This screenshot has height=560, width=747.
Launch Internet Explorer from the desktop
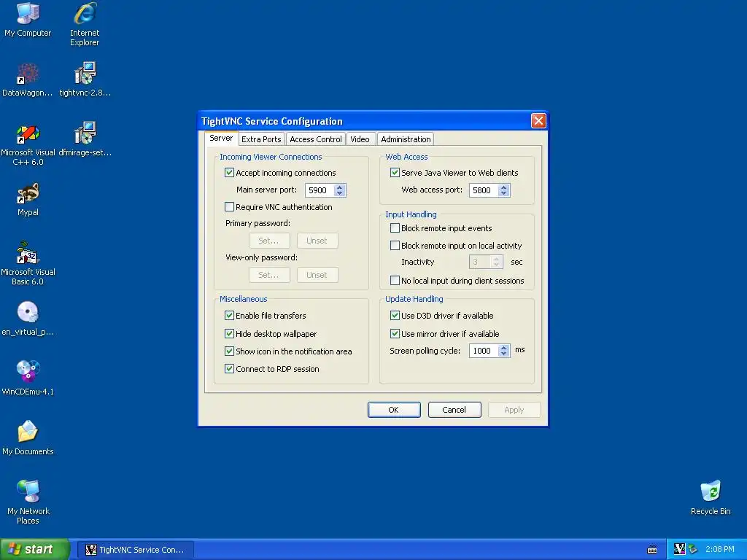tap(85, 24)
